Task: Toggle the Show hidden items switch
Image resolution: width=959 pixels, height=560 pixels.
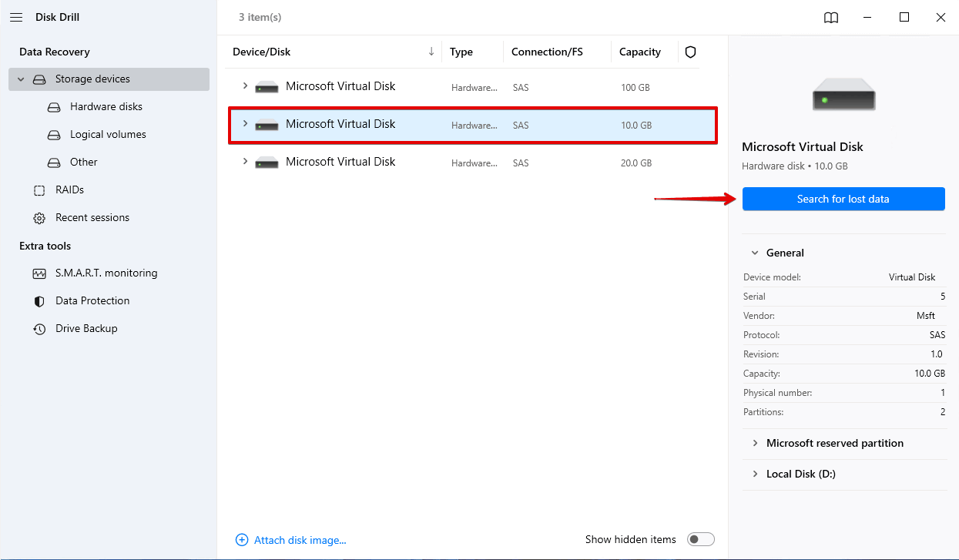Action: tap(700, 539)
